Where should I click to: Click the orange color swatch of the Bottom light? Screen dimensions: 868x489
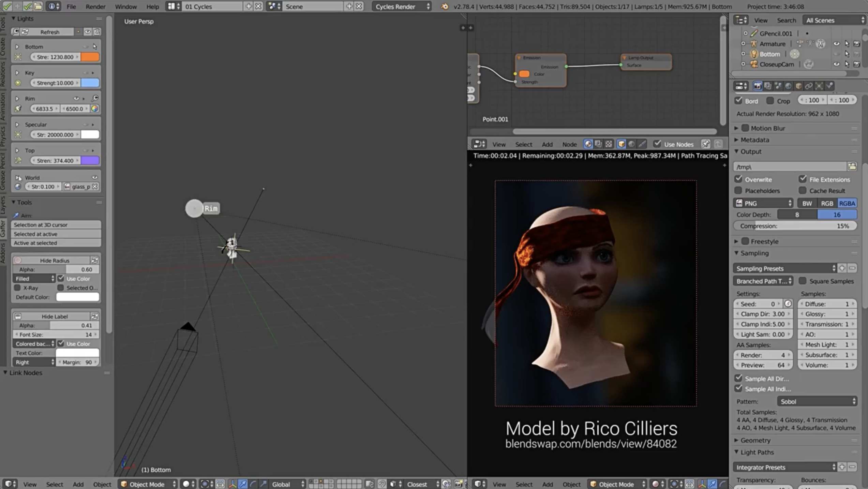(x=90, y=57)
